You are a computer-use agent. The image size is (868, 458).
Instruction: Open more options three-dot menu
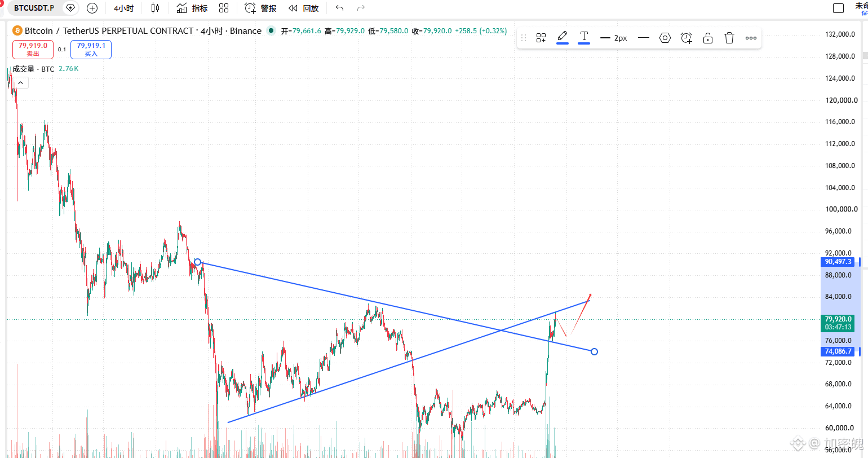[751, 38]
